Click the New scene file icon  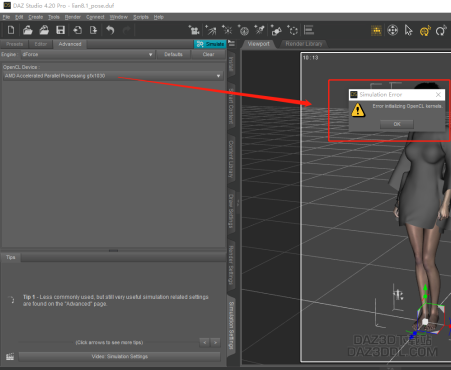pyautogui.click(x=11, y=30)
